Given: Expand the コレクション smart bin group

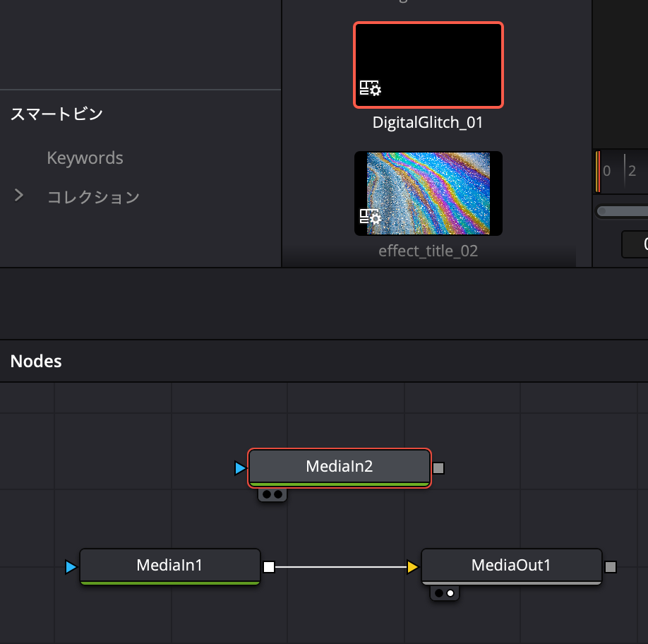Looking at the screenshot, I should pyautogui.click(x=19, y=196).
